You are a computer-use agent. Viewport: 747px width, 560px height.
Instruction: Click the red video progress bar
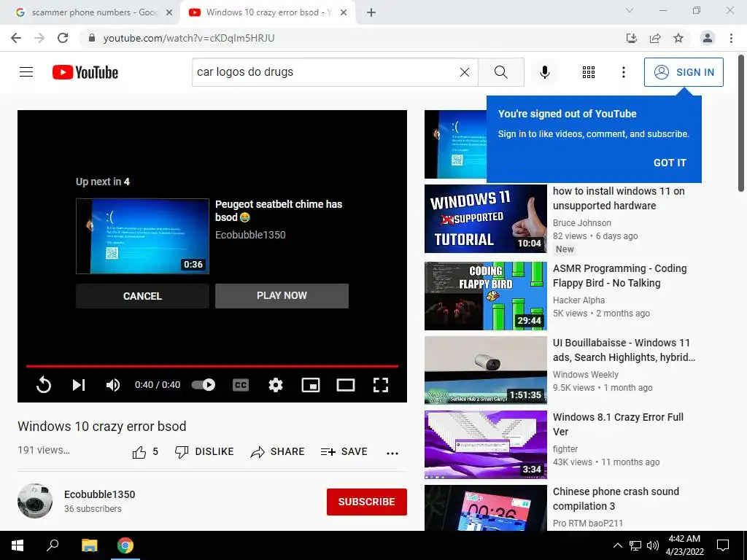pos(212,366)
